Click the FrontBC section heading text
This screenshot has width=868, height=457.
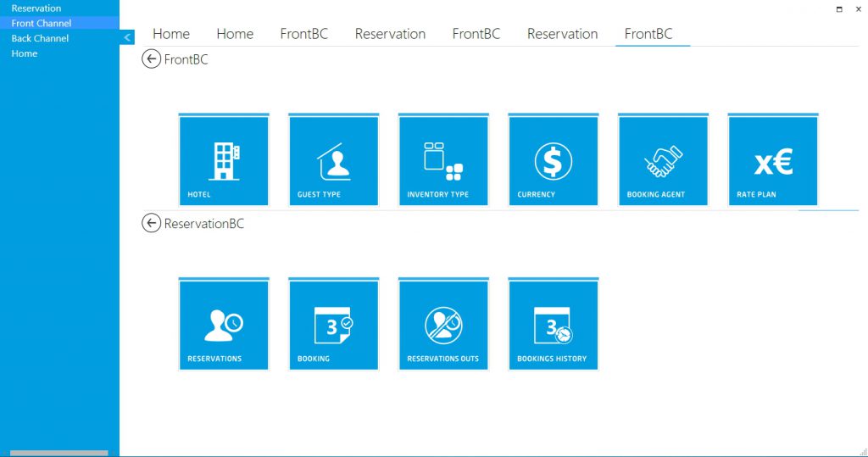pos(186,59)
